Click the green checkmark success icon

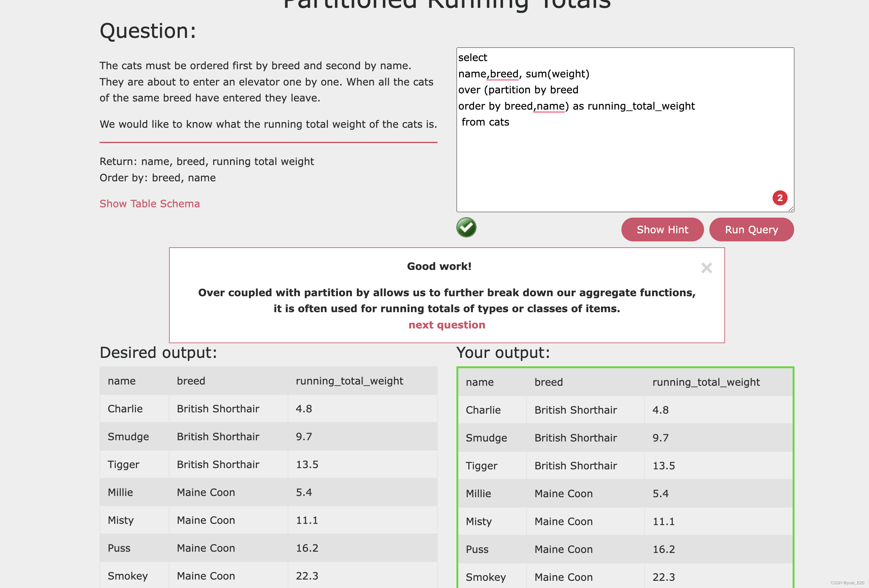click(x=466, y=227)
